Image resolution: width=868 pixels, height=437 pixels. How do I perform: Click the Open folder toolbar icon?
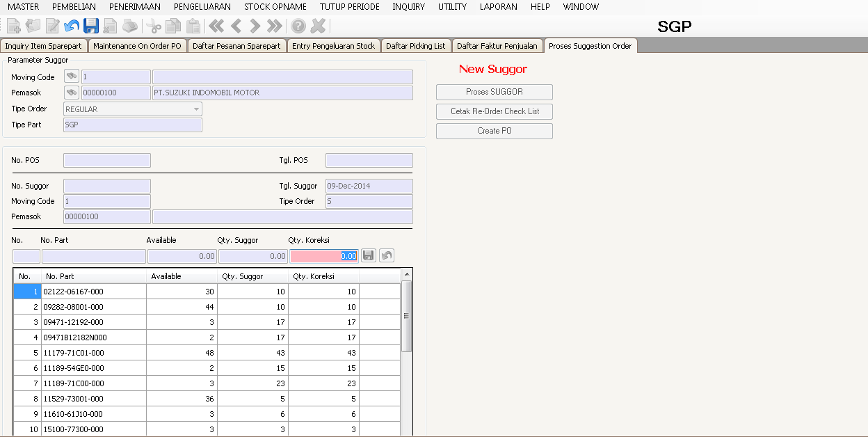coord(33,26)
